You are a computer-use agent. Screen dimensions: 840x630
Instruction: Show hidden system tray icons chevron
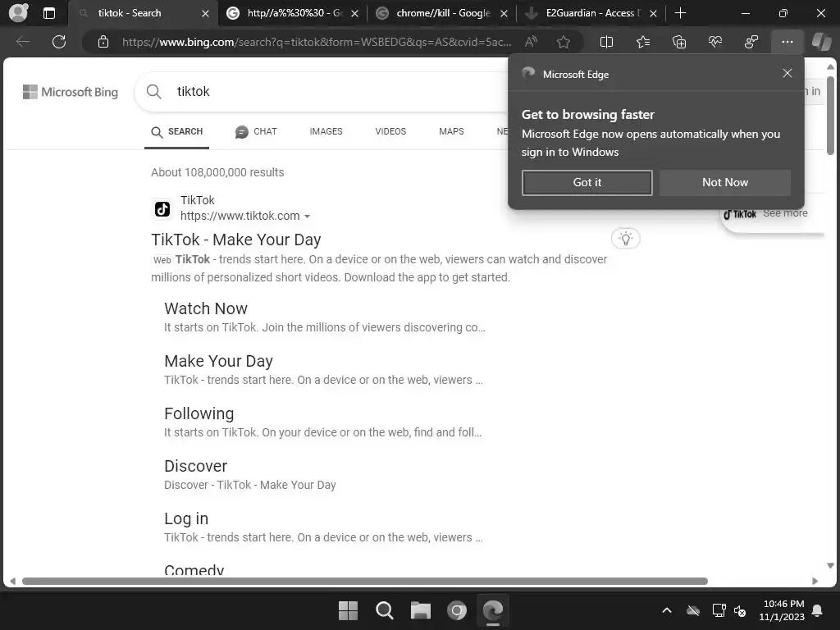pyautogui.click(x=666, y=610)
